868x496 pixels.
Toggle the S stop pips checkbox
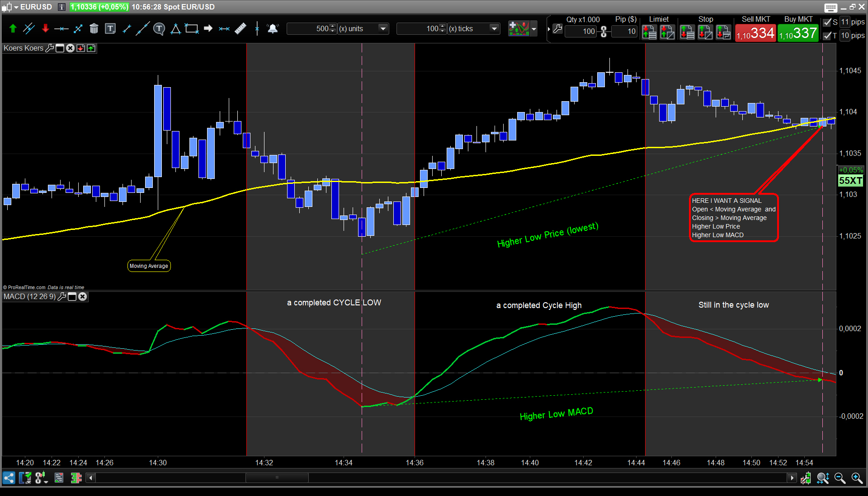tap(827, 22)
